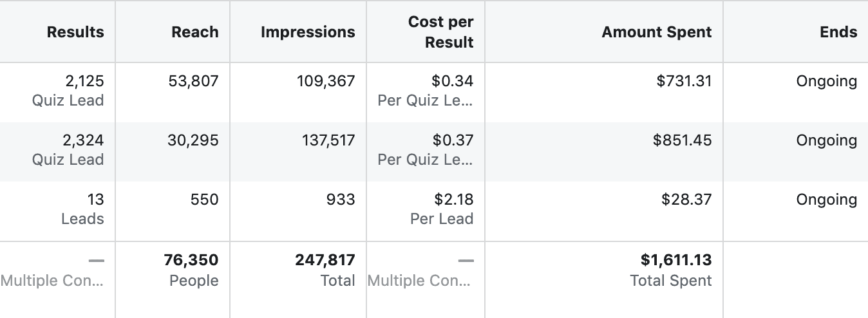The image size is (868, 318).
Task: Click the $2.18 Per Lead cost cell
Action: pyautogui.click(x=442, y=209)
